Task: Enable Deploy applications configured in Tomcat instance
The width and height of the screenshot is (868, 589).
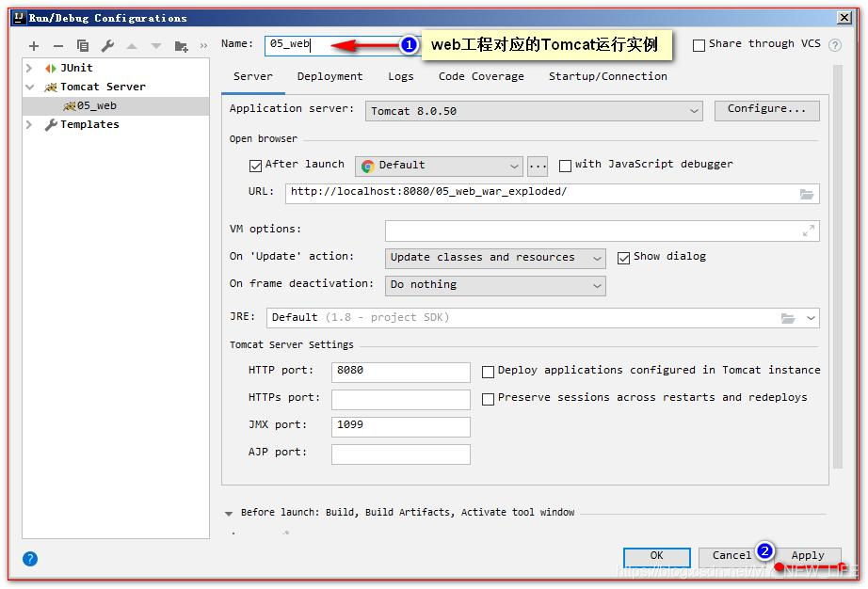Action: [488, 372]
